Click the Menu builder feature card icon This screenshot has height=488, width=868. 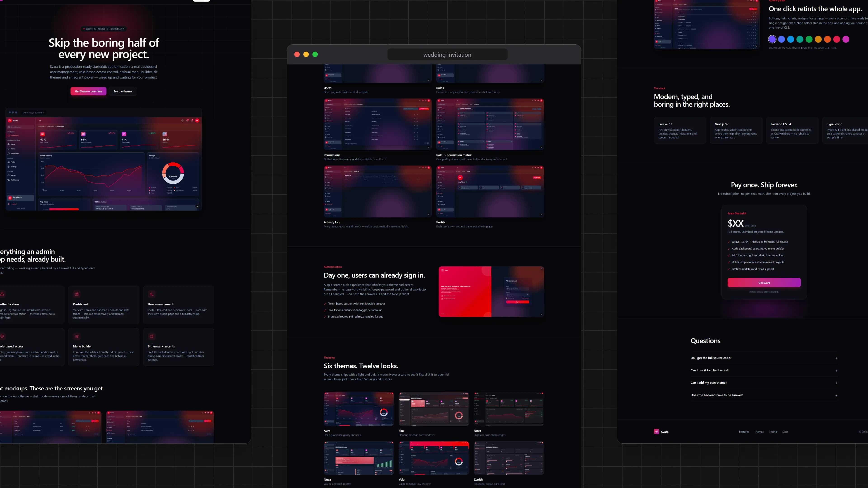tap(77, 336)
